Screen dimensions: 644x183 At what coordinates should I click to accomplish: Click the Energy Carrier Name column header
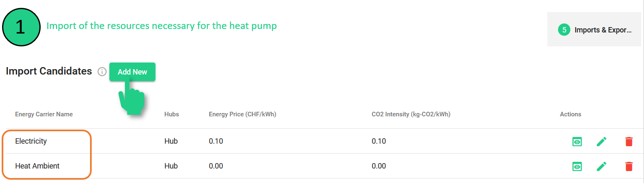[44, 114]
